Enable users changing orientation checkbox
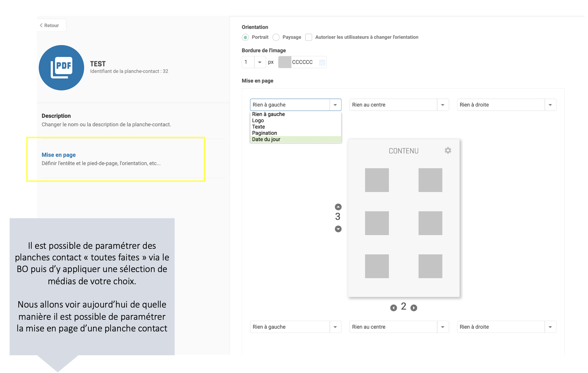The image size is (588, 373). click(x=309, y=37)
